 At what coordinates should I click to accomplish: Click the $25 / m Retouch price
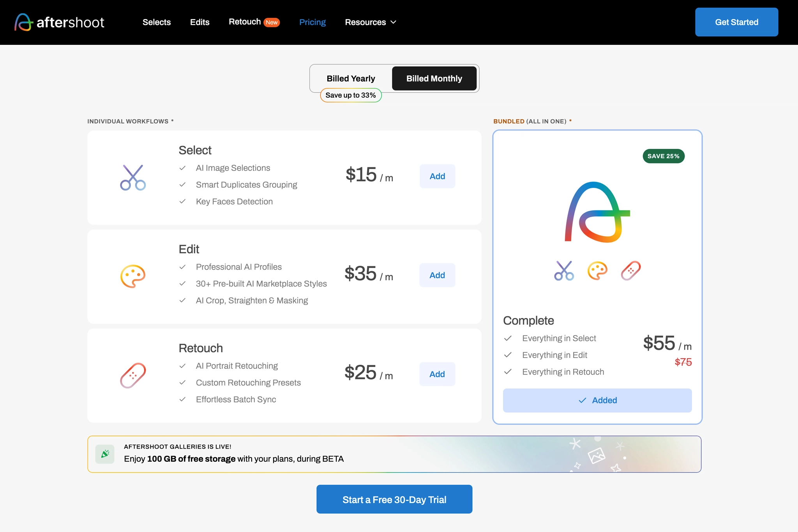[x=369, y=373]
